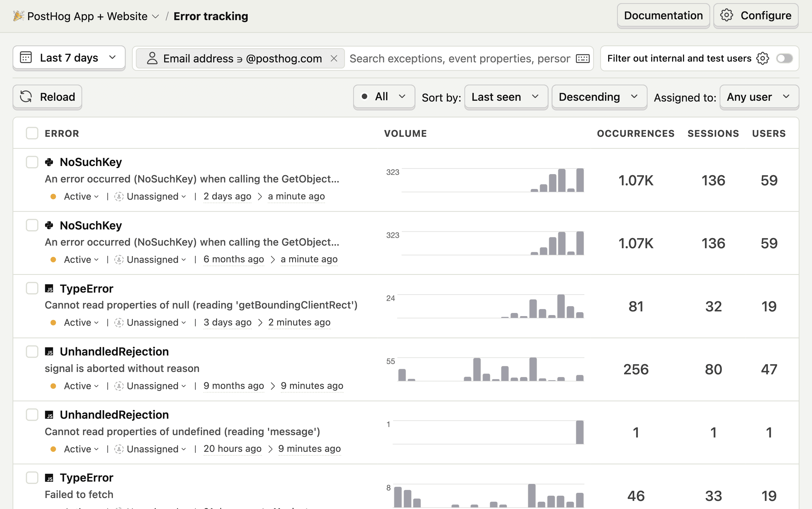Image resolution: width=812 pixels, height=509 pixels.
Task: Open Unassigned dropdown on signal is aborted row
Action: tap(150, 386)
